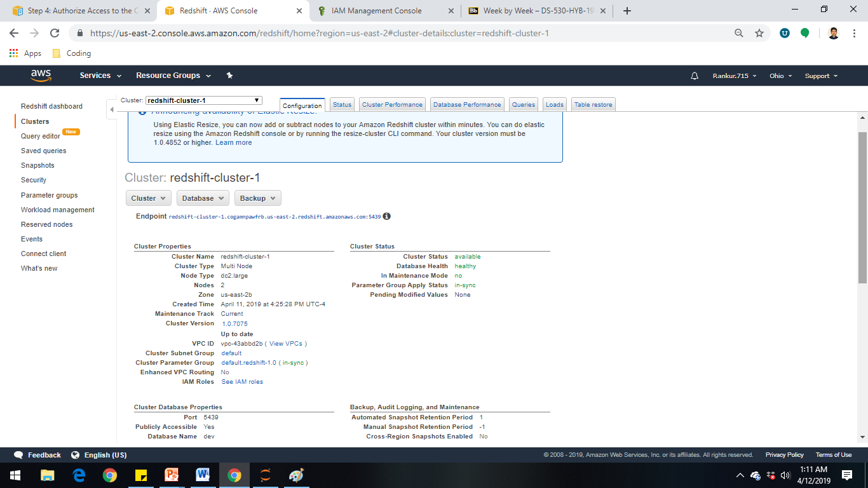Click the default subnet group link
This screenshot has width=868, height=488.
click(x=231, y=353)
